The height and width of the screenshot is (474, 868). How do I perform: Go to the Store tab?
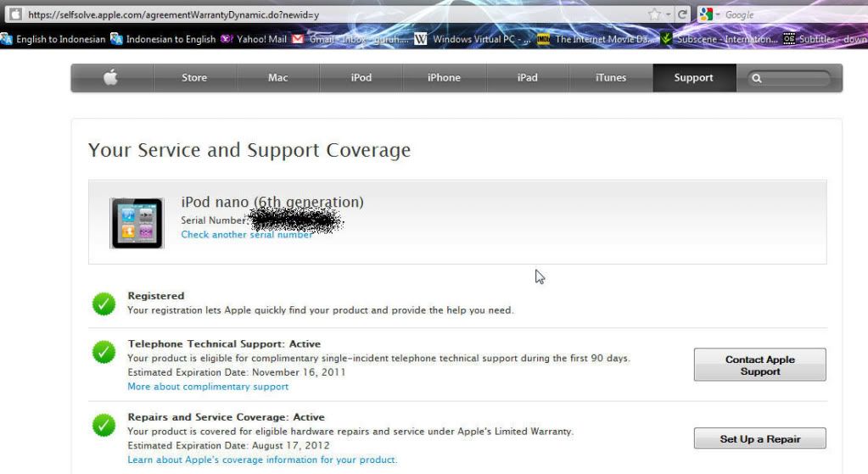tap(194, 77)
